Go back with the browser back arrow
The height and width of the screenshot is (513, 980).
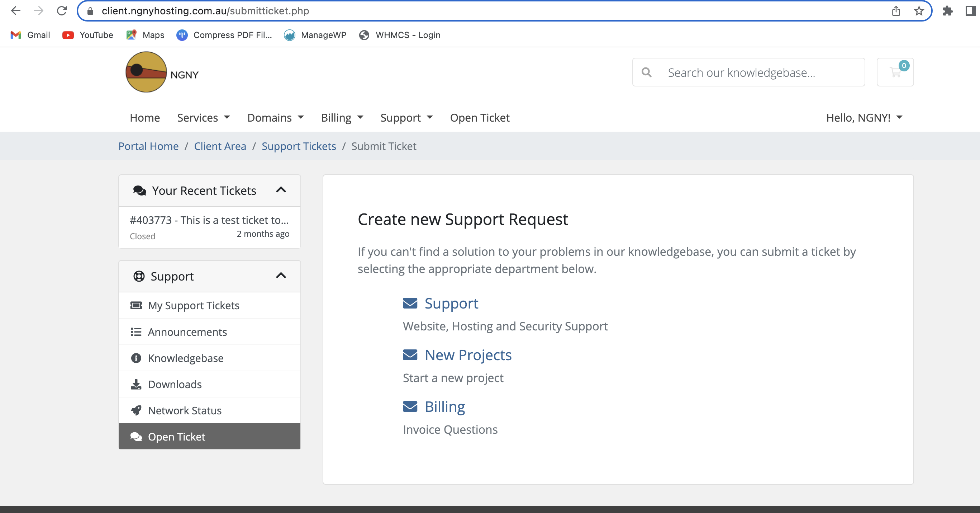[16, 11]
